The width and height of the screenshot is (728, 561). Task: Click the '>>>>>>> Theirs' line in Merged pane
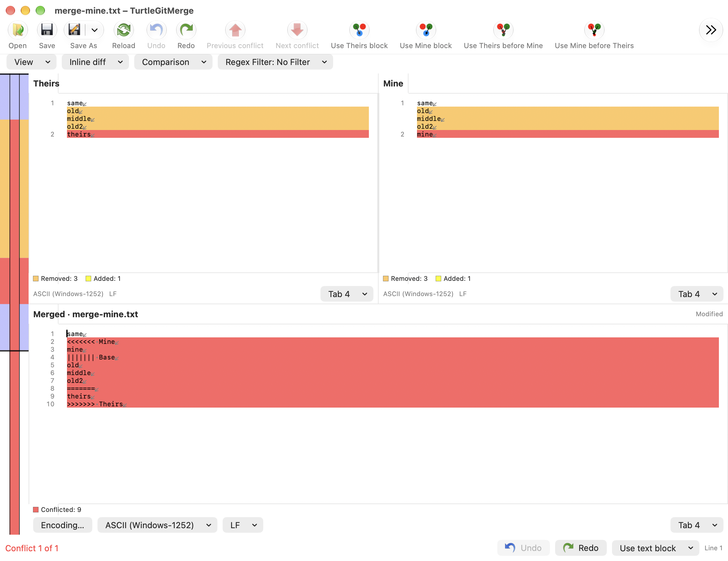(393, 404)
